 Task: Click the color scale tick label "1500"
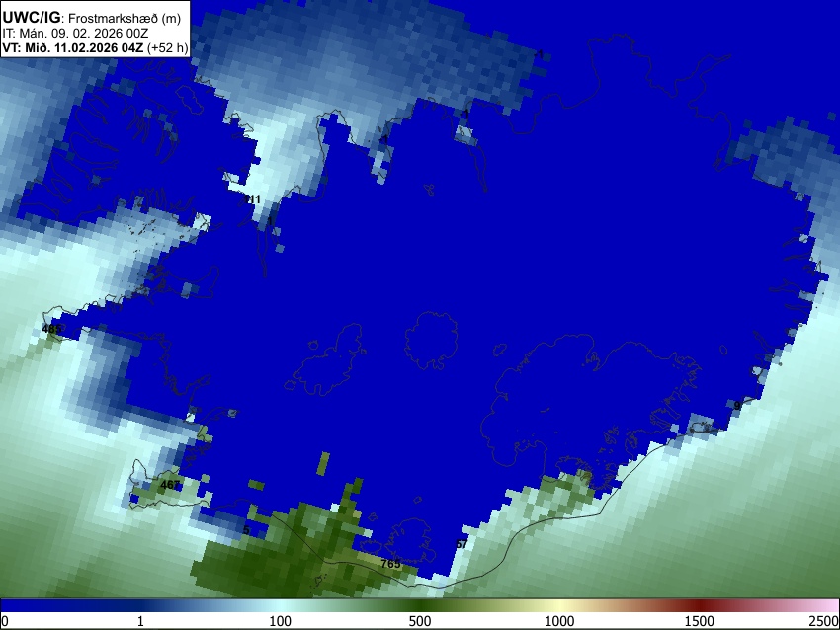pyautogui.click(x=700, y=621)
